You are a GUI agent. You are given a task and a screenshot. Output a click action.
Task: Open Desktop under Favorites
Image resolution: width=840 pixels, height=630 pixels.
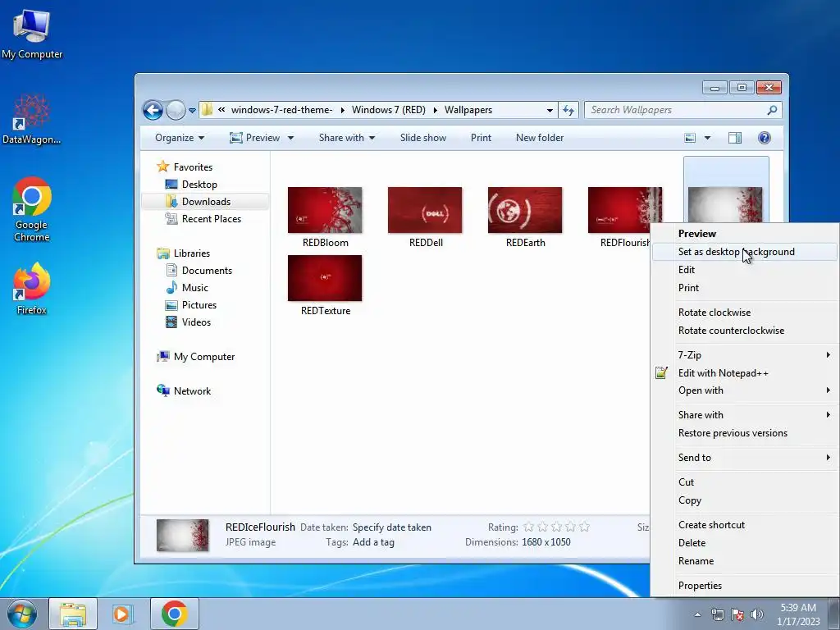(x=191, y=185)
